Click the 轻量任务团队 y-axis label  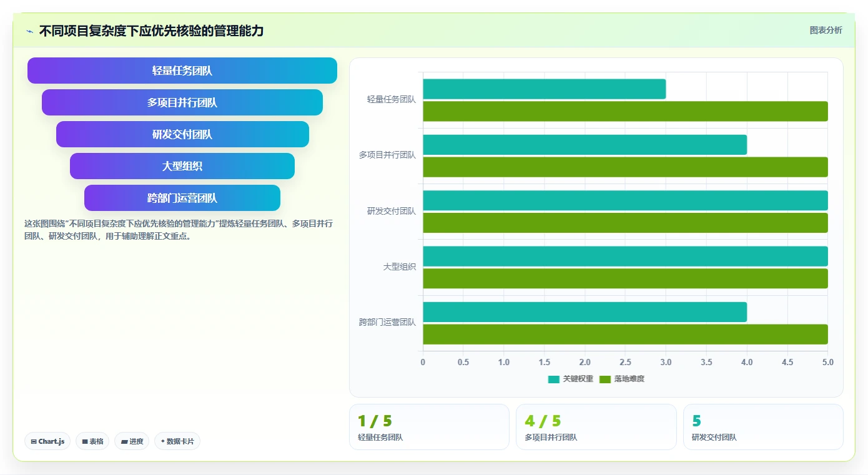tap(392, 99)
